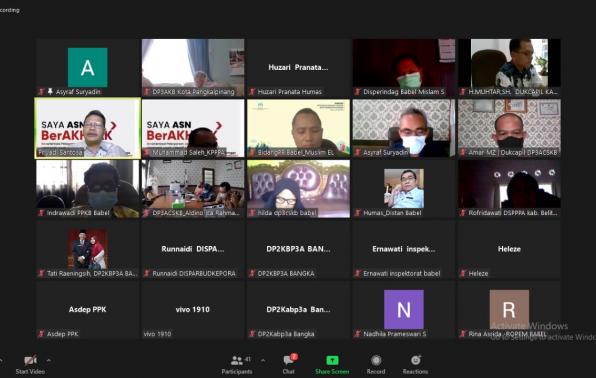Select Humas_Distan Babel profile photo
This screenshot has height=378, width=596.
[404, 189]
